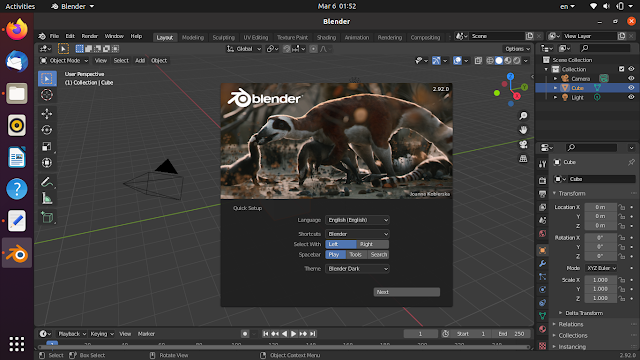This screenshot has width=640, height=360.
Task: Toggle the camera view icon
Action: (523, 144)
